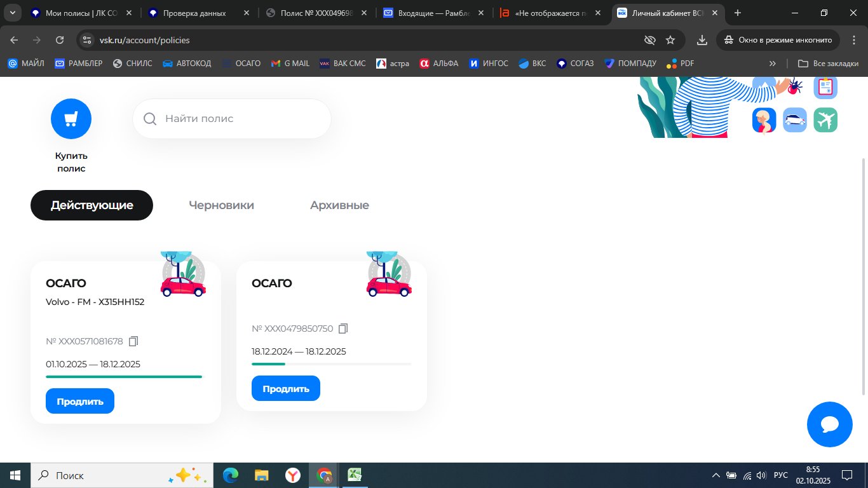This screenshot has width=868, height=488.
Task: Show hidden system tray icons
Action: (715, 475)
